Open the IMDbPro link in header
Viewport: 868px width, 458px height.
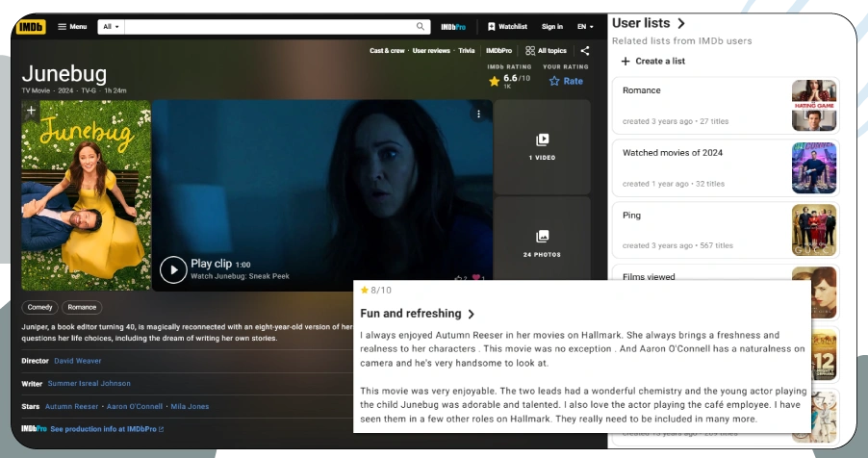click(453, 27)
